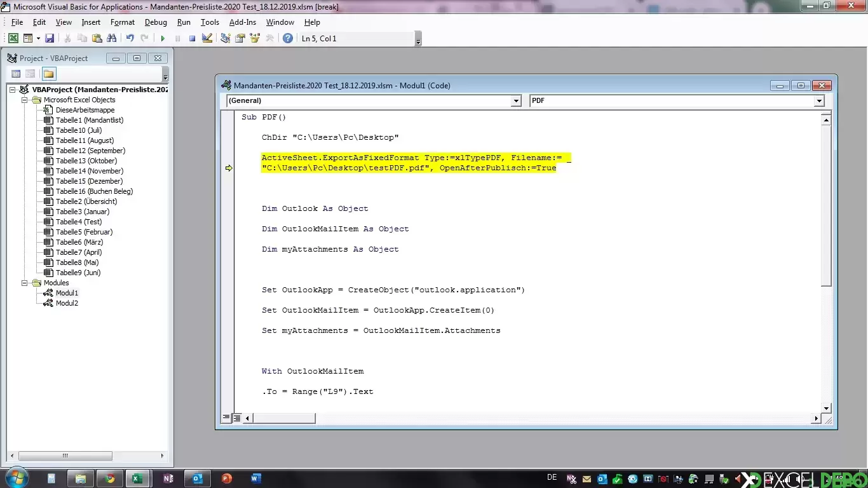This screenshot has width=868, height=488.
Task: Click Procedure View button in code window
Action: [226, 418]
